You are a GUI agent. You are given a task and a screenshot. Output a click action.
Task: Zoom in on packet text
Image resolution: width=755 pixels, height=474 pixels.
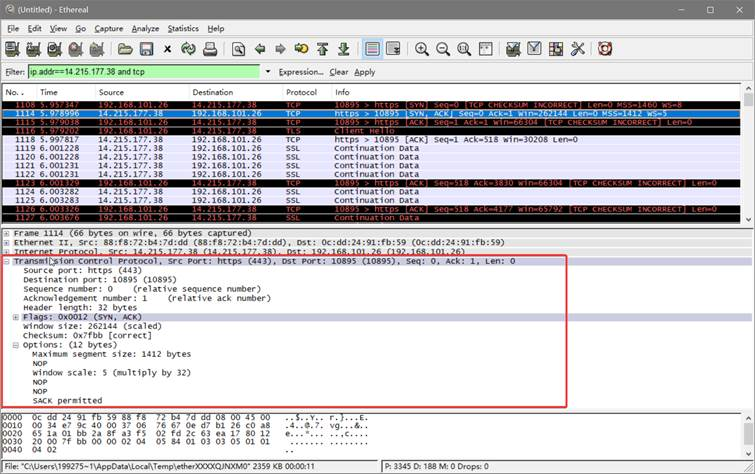pyautogui.click(x=422, y=49)
